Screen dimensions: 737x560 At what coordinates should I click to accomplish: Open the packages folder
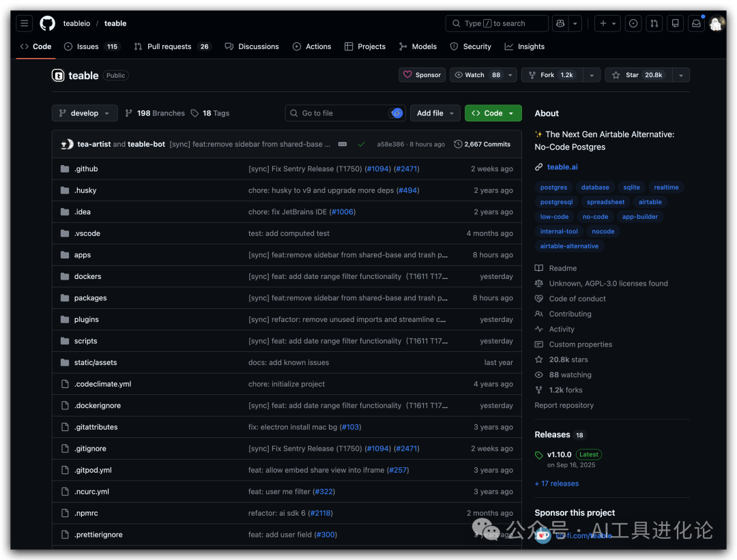(x=90, y=298)
